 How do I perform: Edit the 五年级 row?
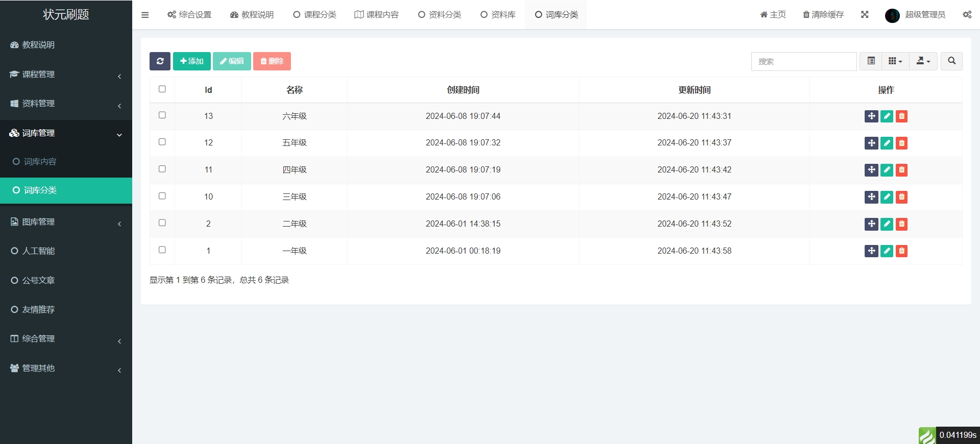tap(887, 143)
